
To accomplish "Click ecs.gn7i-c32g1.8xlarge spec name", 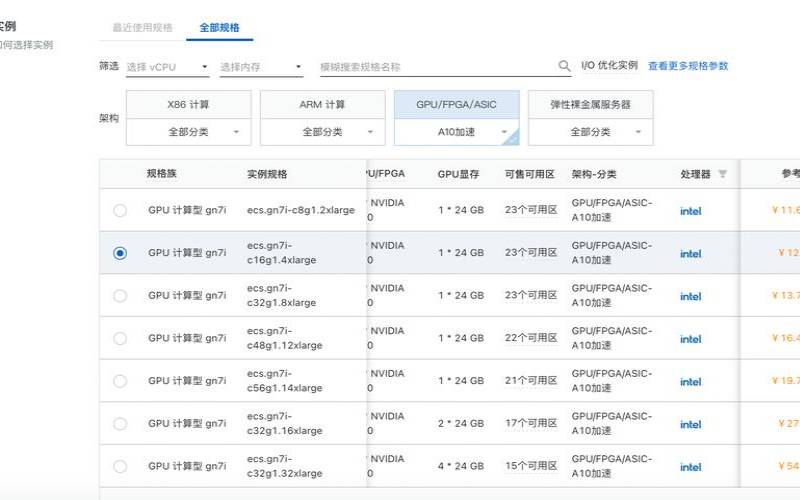I will tap(282, 295).
